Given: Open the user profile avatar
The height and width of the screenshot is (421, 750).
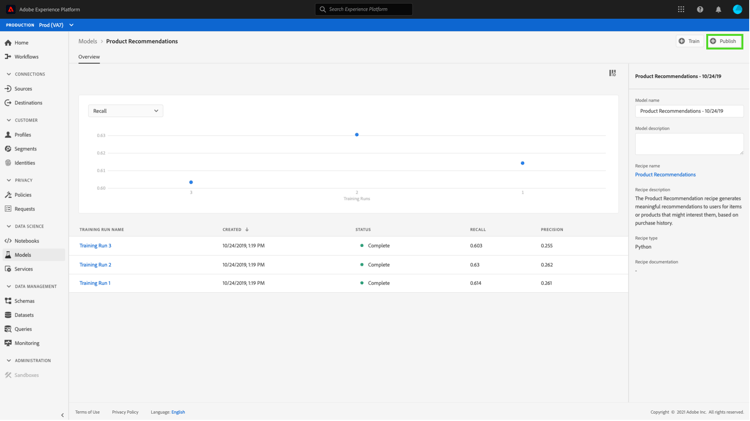Looking at the screenshot, I should [x=737, y=9].
